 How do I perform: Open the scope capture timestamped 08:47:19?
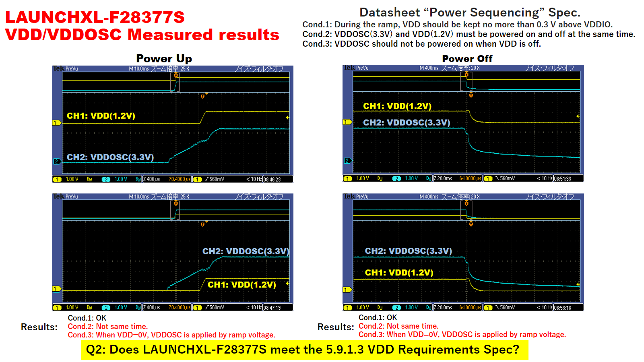(173, 253)
